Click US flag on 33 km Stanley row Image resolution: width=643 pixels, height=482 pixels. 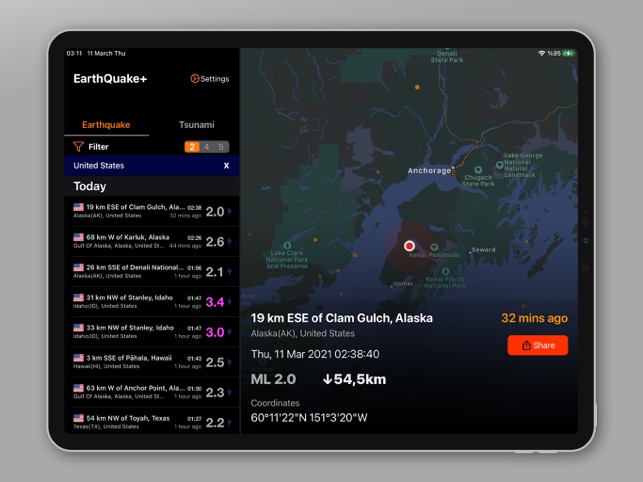[x=78, y=328]
